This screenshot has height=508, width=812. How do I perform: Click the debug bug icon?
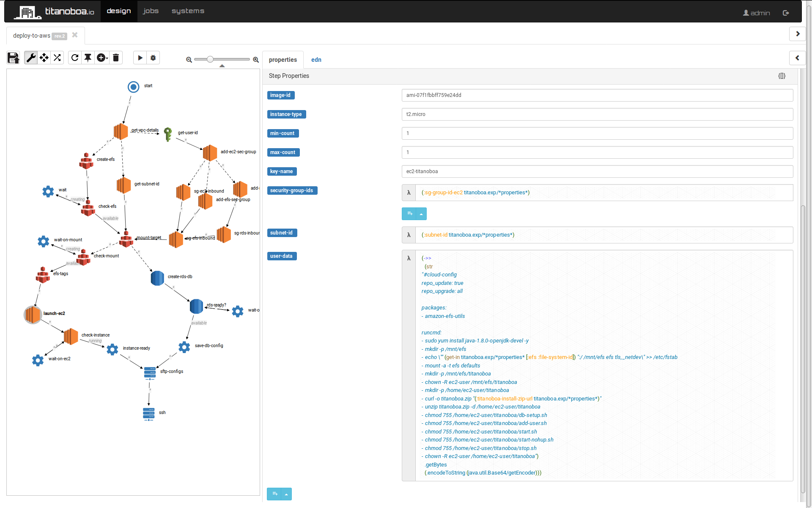(x=153, y=58)
